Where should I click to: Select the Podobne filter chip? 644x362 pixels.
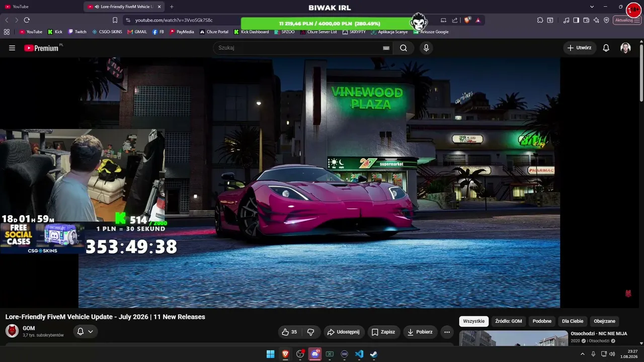pos(542,321)
